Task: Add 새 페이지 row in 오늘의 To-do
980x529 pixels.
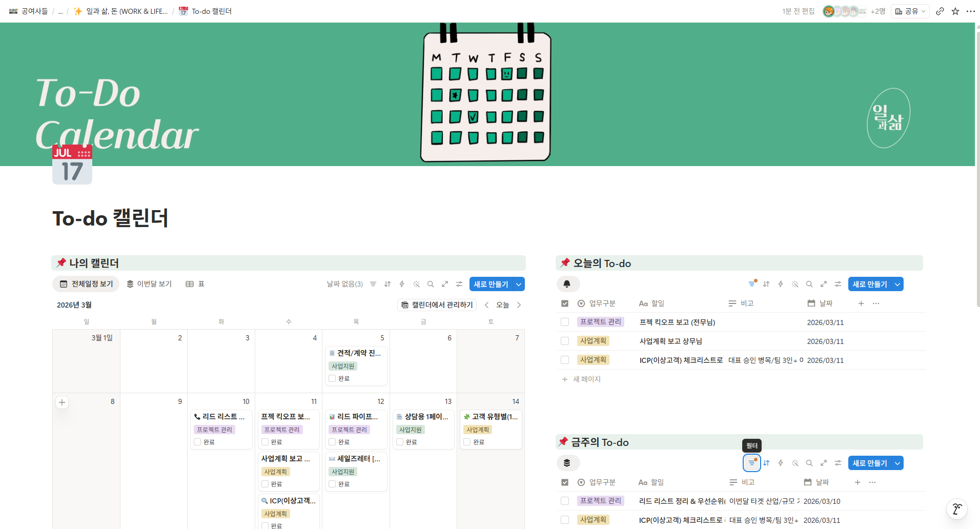Action: coord(582,379)
